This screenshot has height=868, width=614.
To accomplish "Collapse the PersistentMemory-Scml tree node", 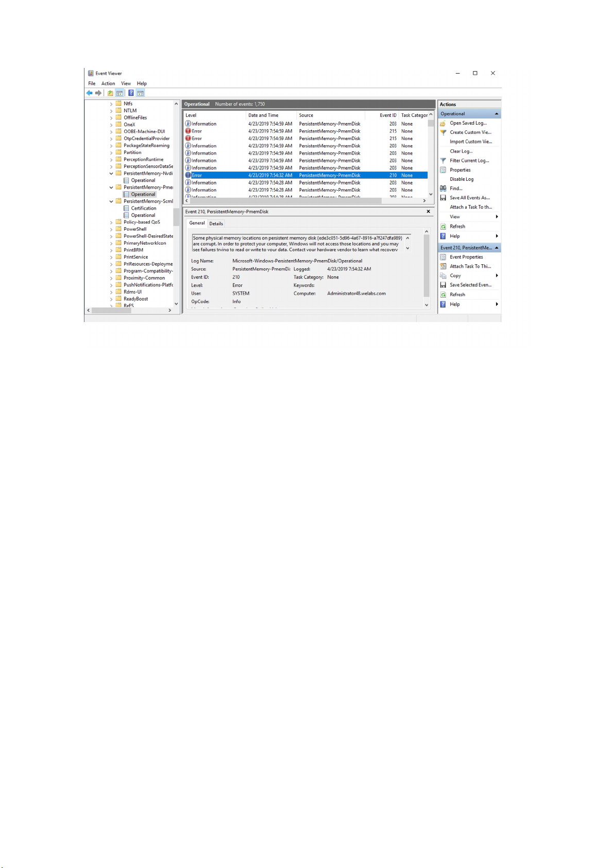I will coord(111,201).
